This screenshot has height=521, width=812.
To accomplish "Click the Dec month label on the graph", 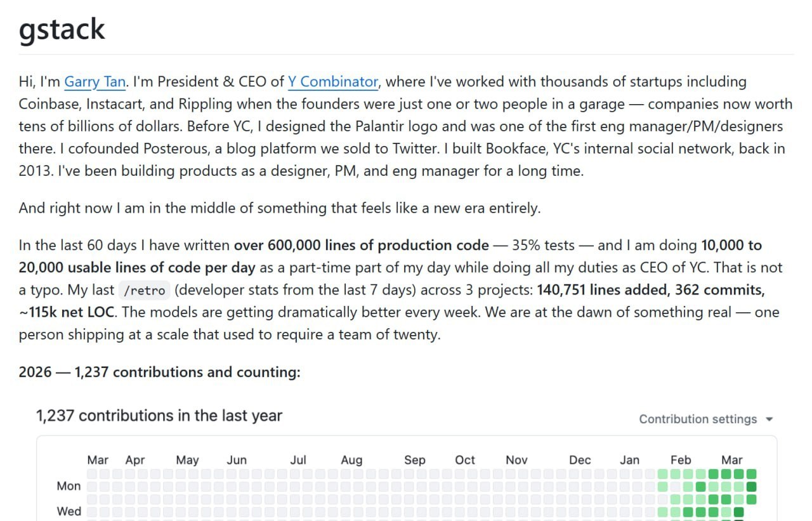I will pyautogui.click(x=580, y=460).
